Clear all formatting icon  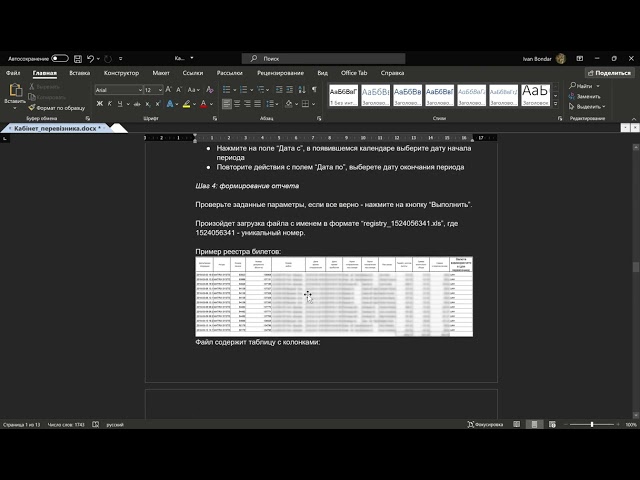(209, 89)
